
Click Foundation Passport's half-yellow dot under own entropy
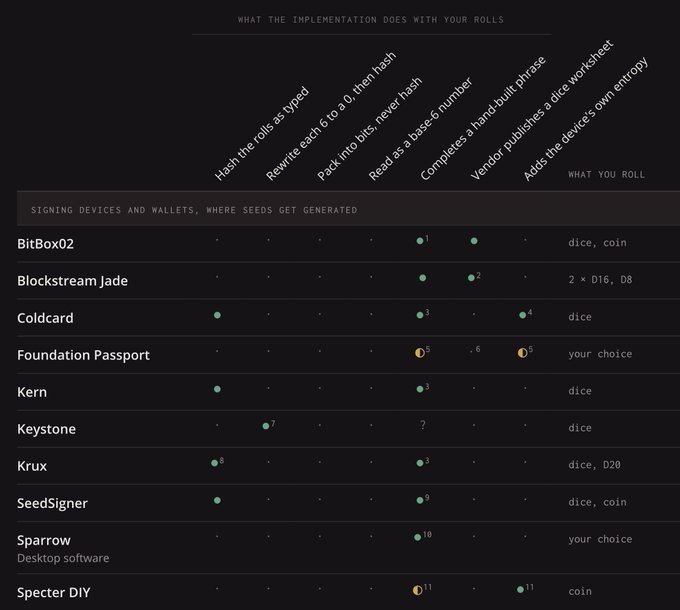522,352
